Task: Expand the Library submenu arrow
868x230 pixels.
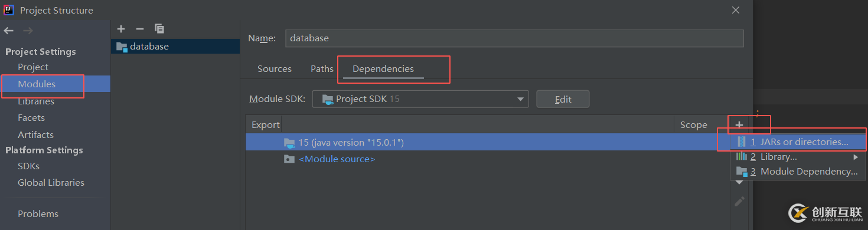Action: (856, 157)
